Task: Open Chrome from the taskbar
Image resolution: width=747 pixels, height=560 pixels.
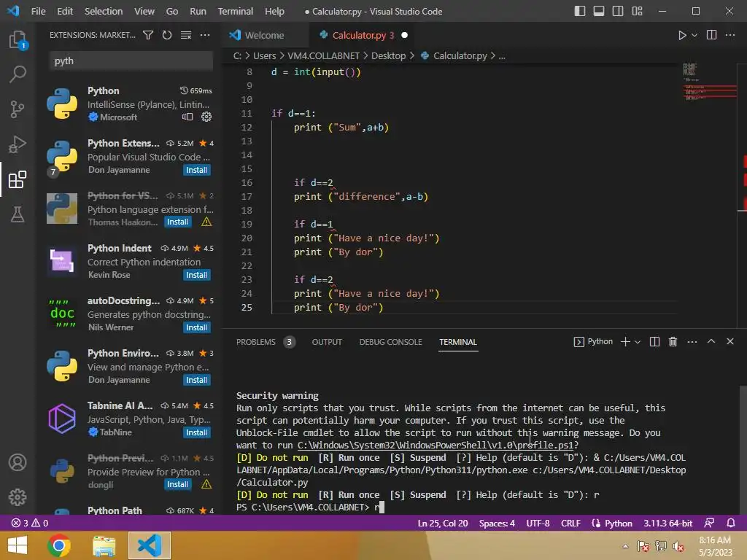Action: [59, 545]
